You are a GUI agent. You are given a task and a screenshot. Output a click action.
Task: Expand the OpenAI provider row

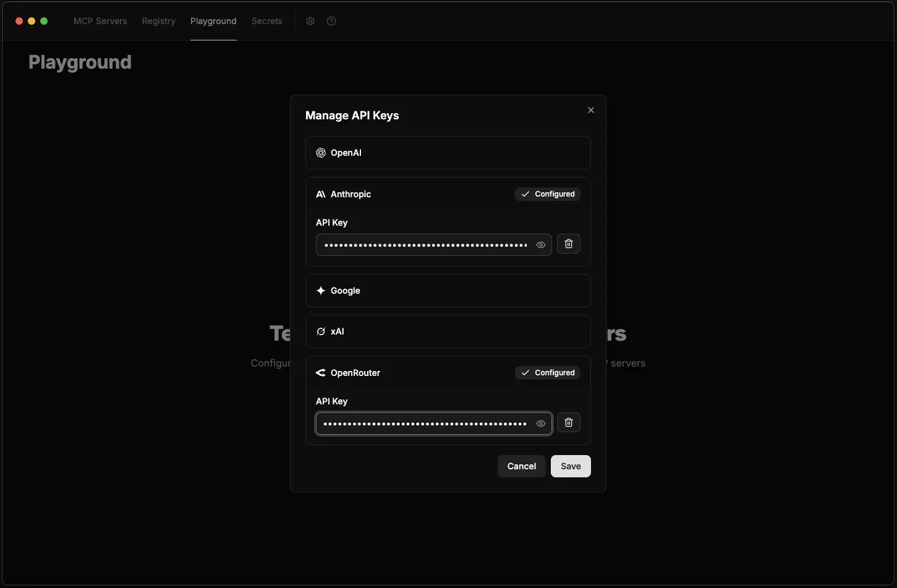(448, 153)
